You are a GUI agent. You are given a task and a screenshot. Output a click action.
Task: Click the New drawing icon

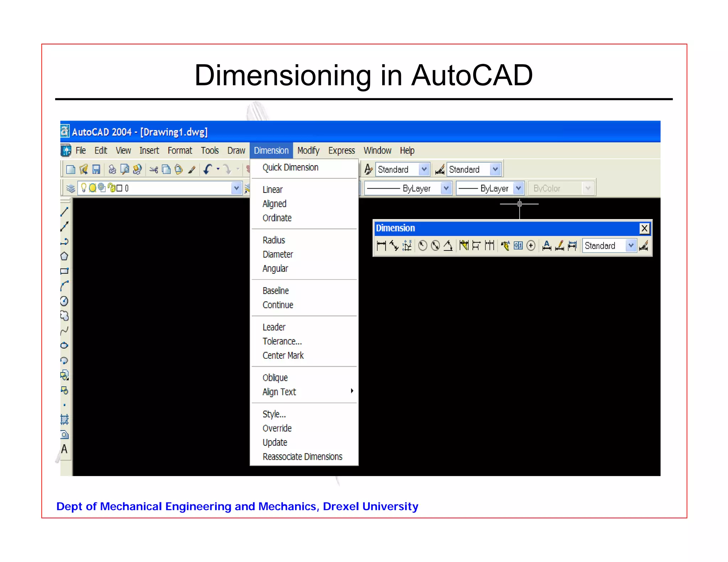71,169
